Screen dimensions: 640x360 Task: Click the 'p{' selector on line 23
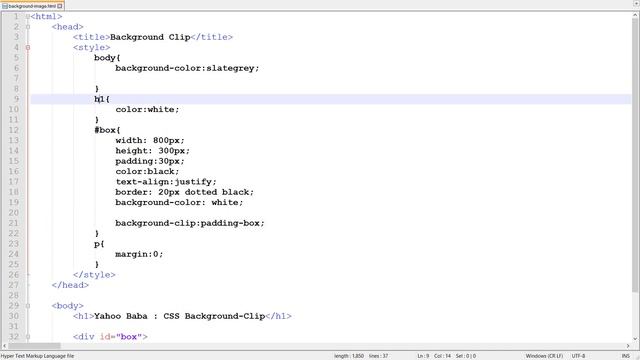[x=99, y=244]
